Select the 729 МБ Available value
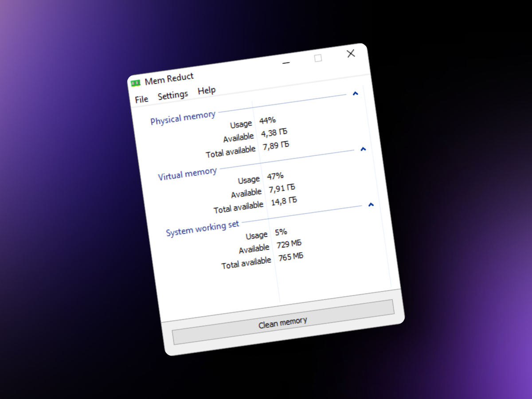This screenshot has width=532, height=399. click(290, 244)
